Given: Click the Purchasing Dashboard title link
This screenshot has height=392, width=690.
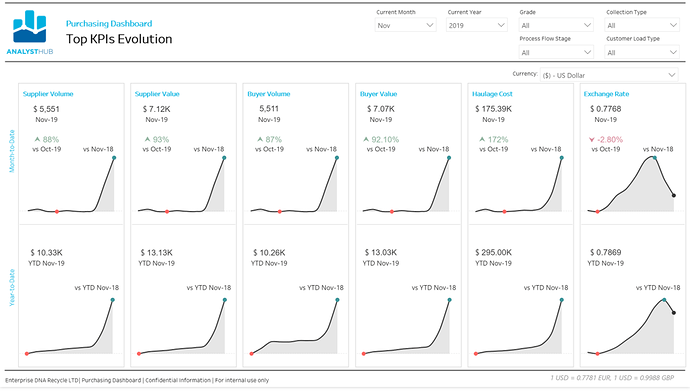Looking at the screenshot, I should (109, 24).
